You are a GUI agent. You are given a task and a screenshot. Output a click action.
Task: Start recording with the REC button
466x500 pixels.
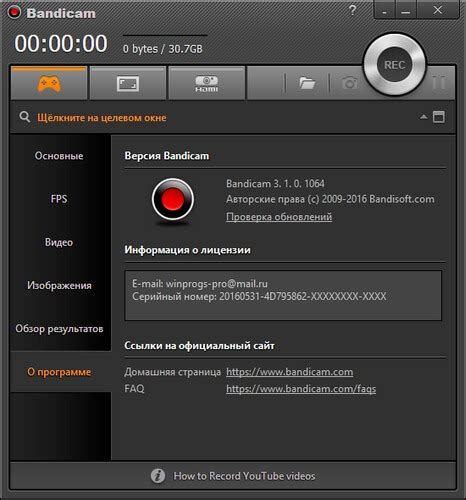pos(395,65)
